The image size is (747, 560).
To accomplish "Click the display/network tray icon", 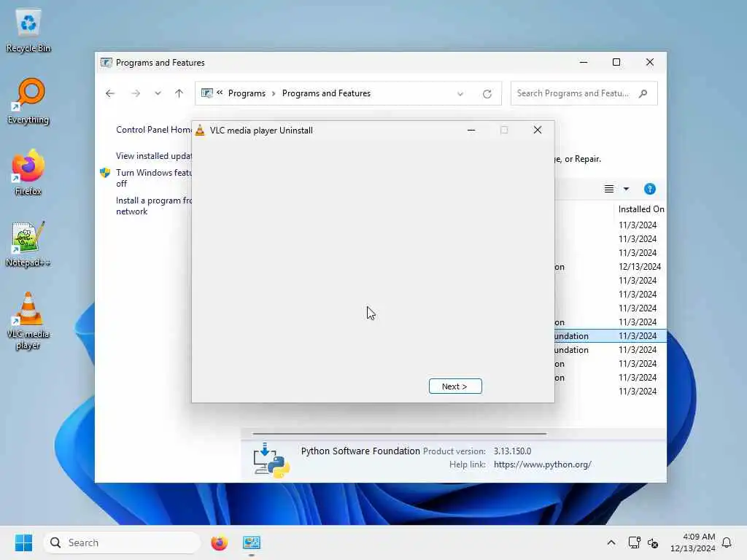I will point(634,542).
